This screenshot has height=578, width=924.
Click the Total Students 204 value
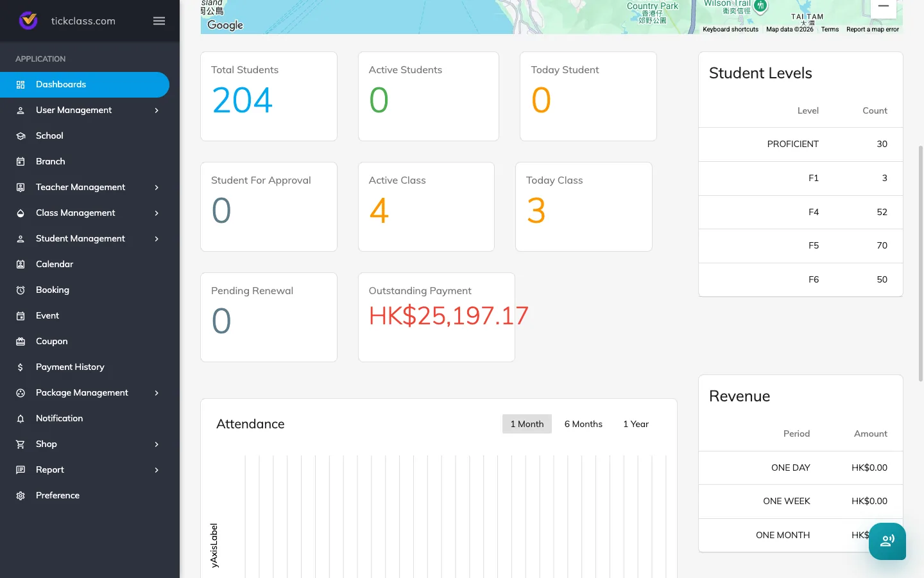click(x=243, y=101)
